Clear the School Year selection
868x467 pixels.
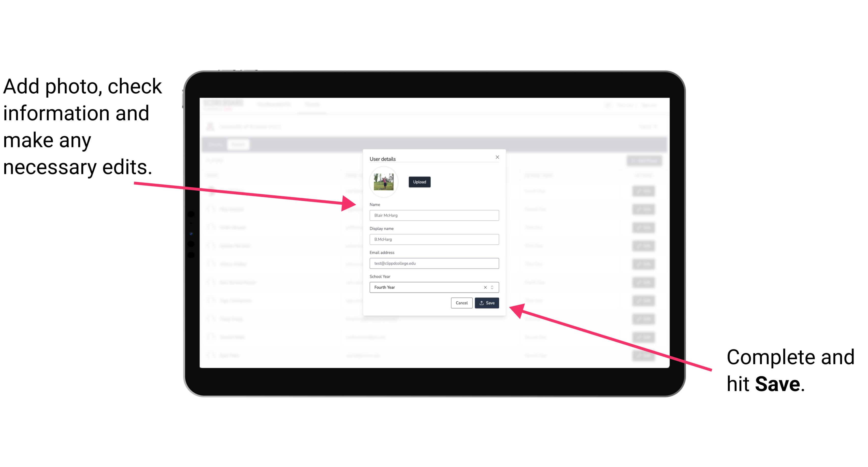tap(485, 288)
